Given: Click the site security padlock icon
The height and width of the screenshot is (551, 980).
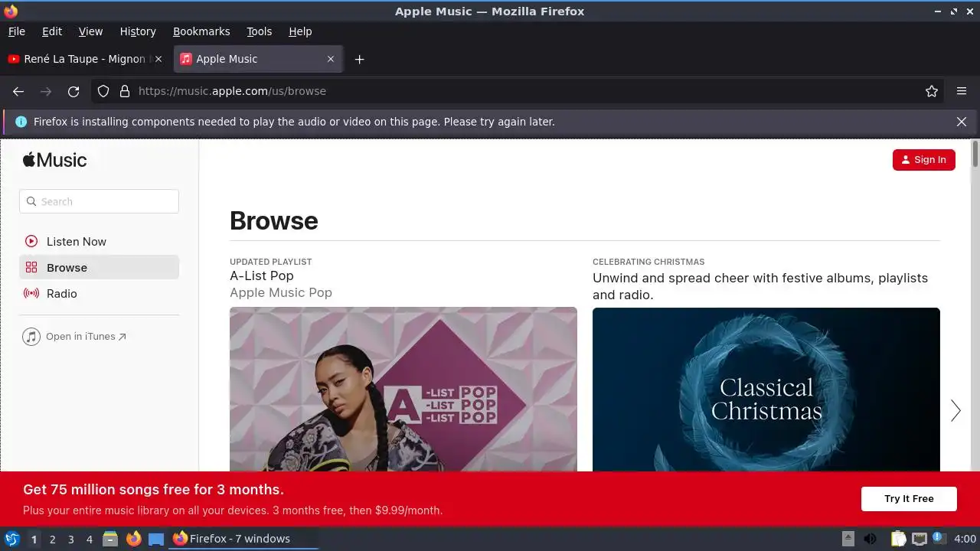Looking at the screenshot, I should pos(125,91).
